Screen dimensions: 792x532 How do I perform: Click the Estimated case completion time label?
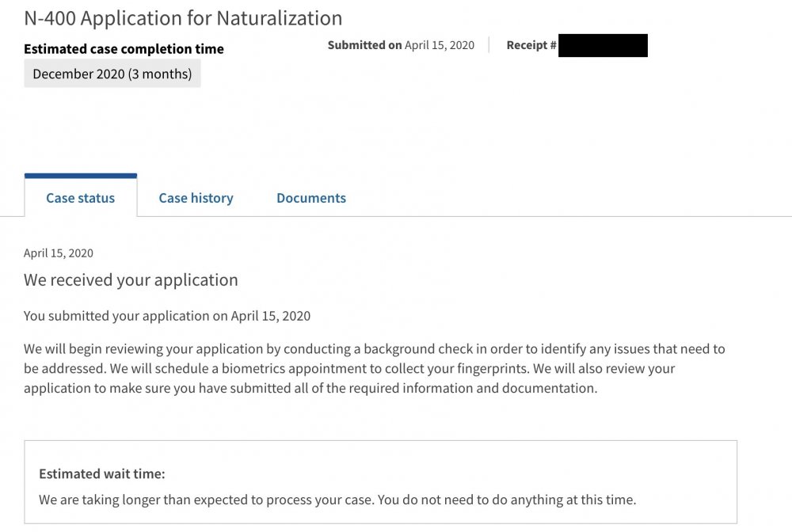click(124, 49)
